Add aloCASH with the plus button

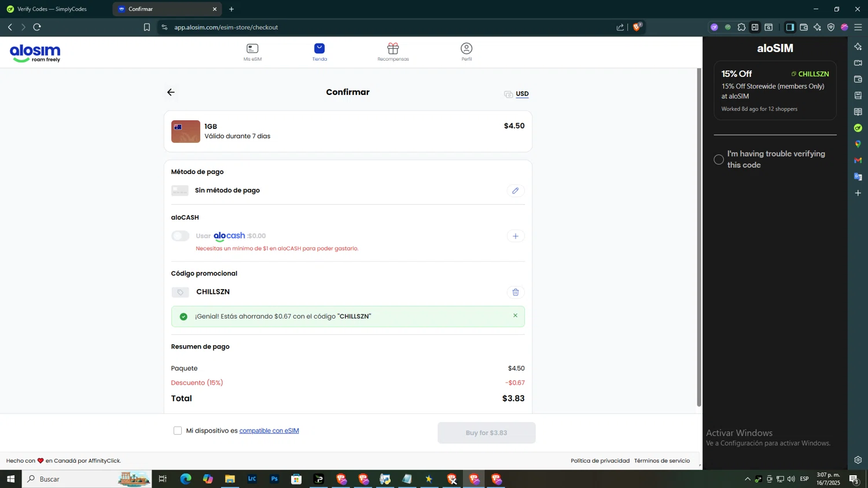[x=516, y=236]
